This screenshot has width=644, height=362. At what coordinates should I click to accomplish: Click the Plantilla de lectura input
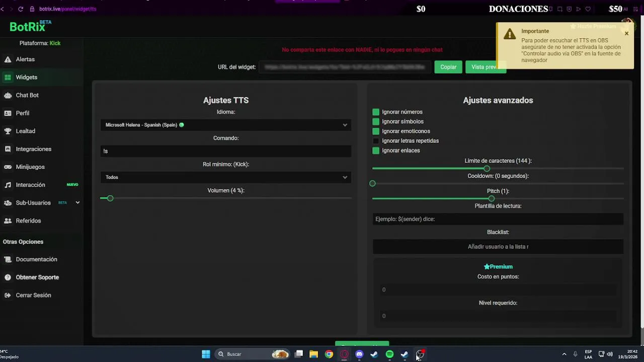(x=498, y=219)
